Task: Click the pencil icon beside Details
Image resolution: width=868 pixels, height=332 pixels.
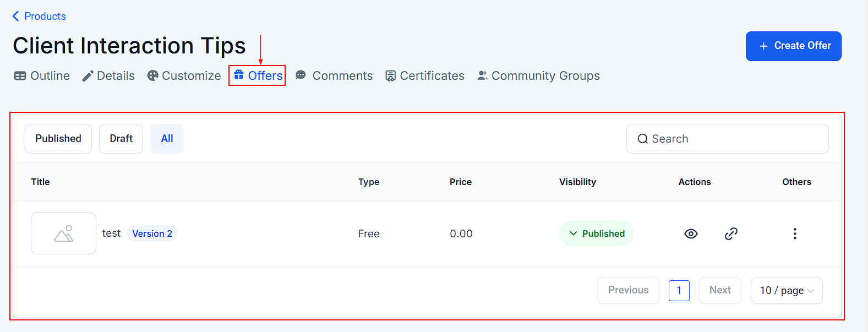Action: (x=88, y=76)
